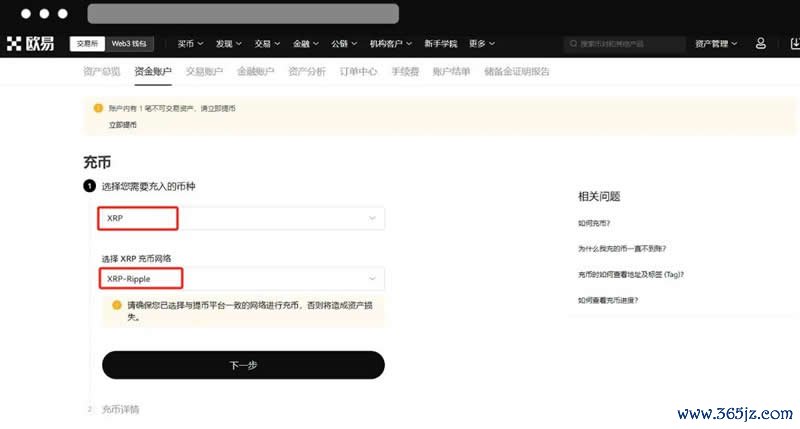Open the 账户结单 tab
The width and height of the screenshot is (800, 429).
tap(452, 71)
